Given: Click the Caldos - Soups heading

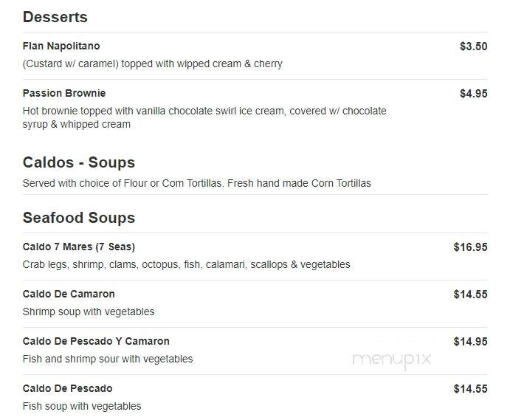Looking at the screenshot, I should (79, 162).
